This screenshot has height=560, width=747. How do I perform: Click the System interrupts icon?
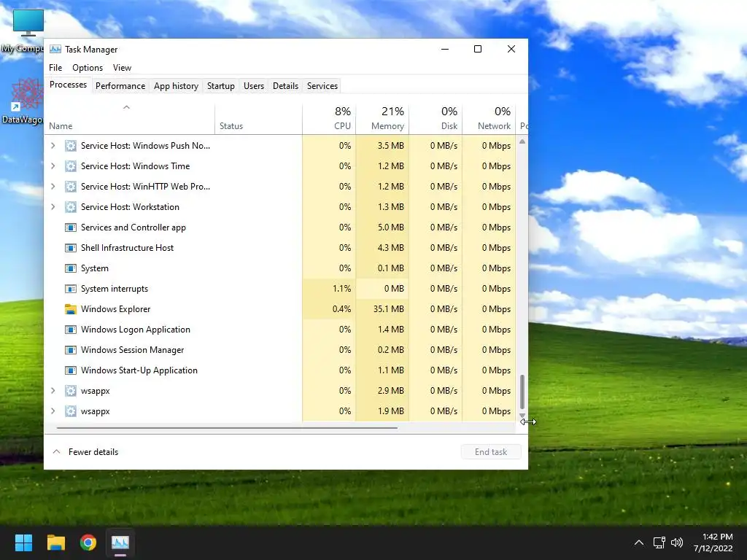(71, 289)
